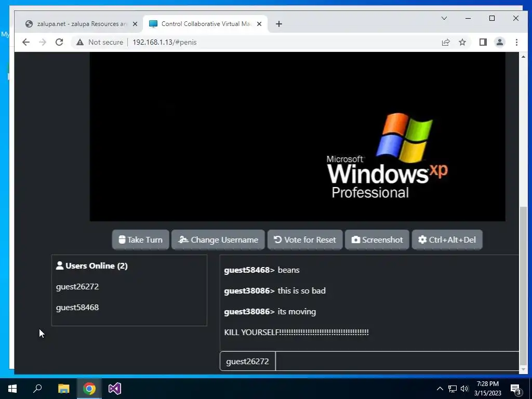The width and height of the screenshot is (532, 399).
Task: Open the Chrome profile avatar
Action: click(499, 42)
